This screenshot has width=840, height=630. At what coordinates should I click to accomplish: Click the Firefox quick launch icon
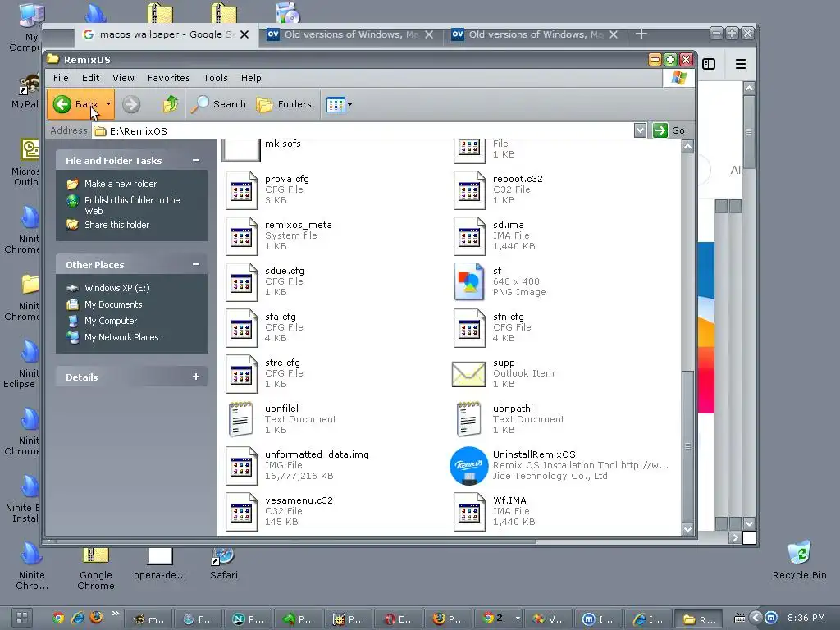coord(97,618)
